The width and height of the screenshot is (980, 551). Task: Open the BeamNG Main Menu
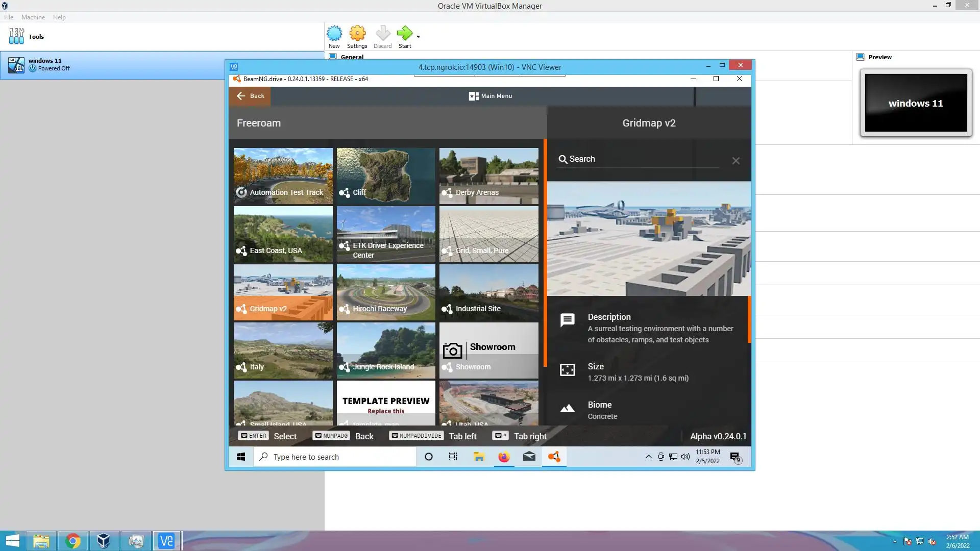[490, 96]
